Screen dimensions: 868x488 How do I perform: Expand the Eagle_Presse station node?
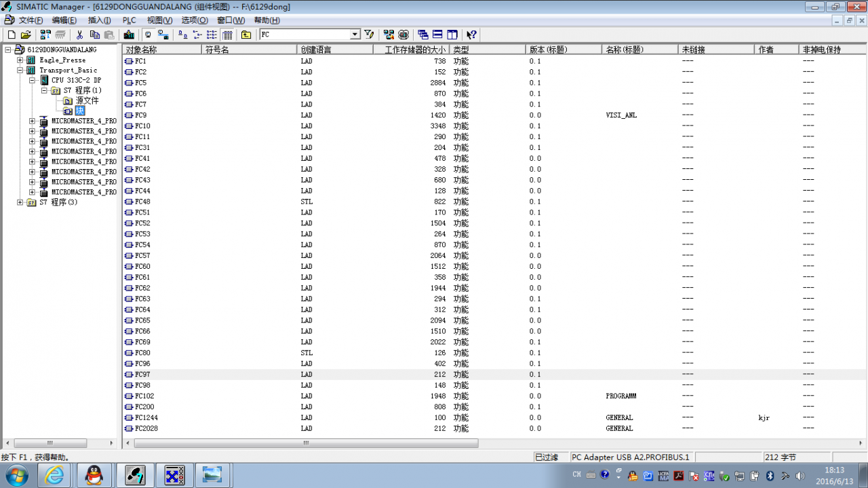20,60
